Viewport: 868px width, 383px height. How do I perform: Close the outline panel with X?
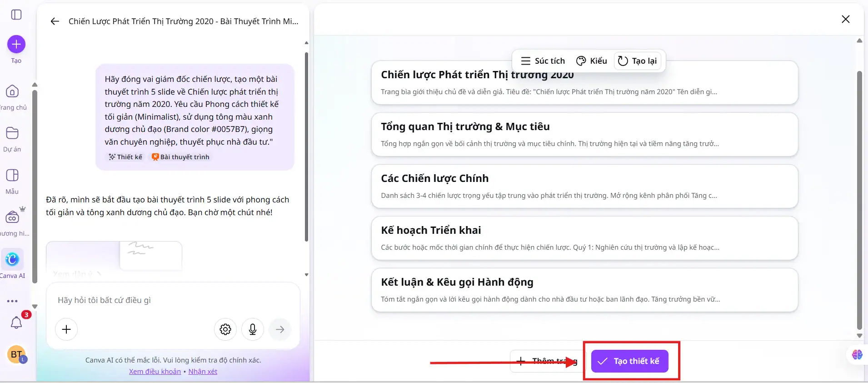pyautogui.click(x=846, y=19)
